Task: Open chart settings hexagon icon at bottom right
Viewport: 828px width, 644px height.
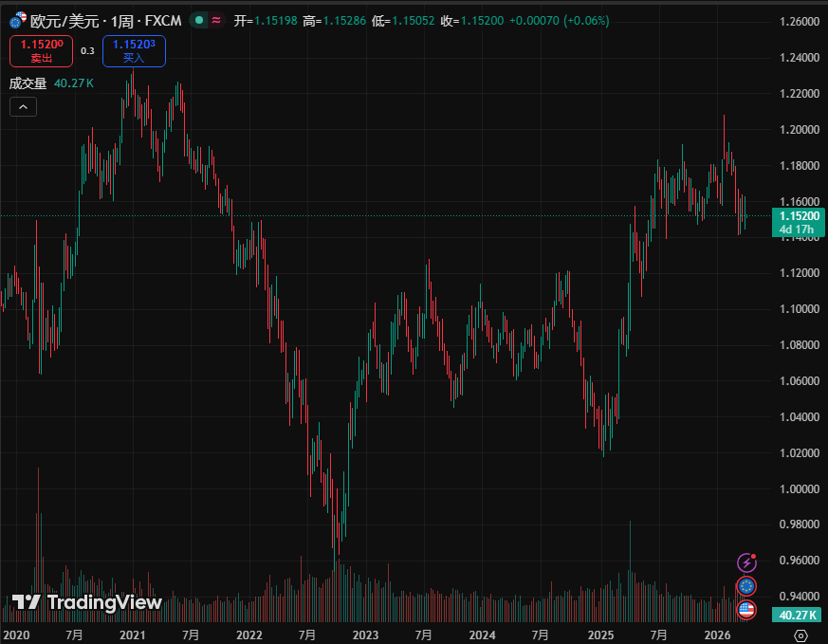Action: (800, 635)
